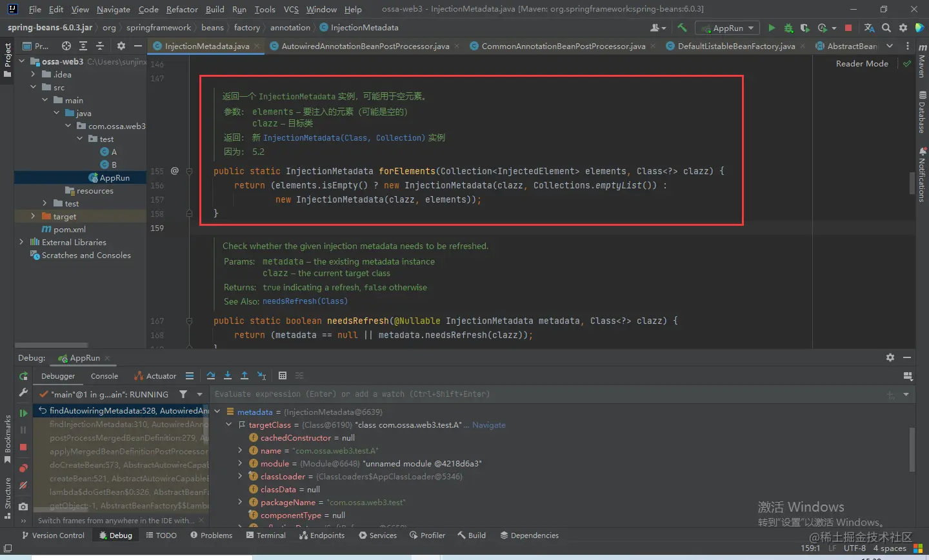Open Project panel options gear
The image size is (929, 560).
(x=121, y=46)
